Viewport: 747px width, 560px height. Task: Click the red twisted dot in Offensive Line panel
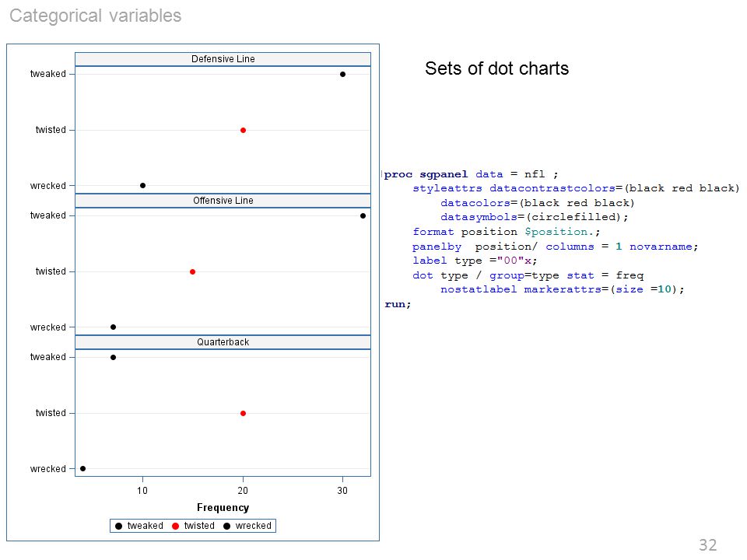point(192,272)
